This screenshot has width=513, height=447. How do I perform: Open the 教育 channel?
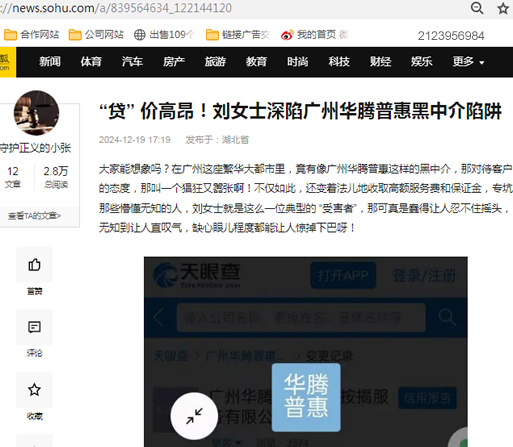pos(256,62)
